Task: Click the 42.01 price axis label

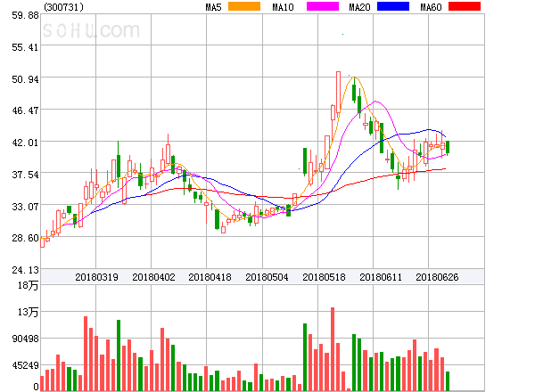Action: tap(25, 143)
